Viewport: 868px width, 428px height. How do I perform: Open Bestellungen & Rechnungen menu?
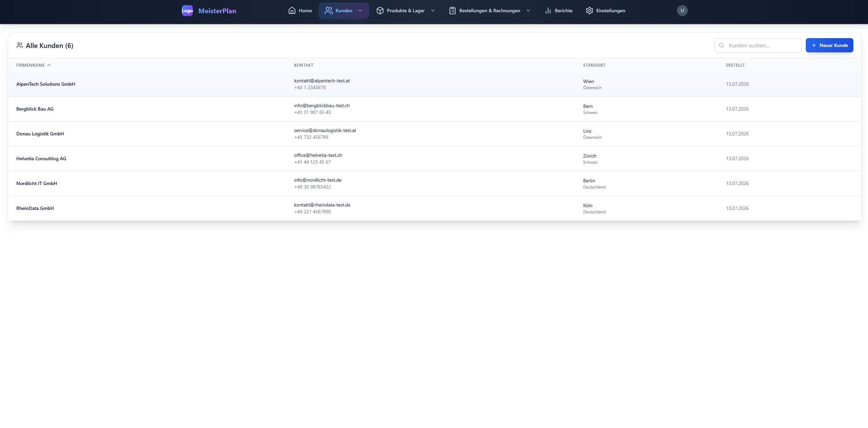(490, 11)
